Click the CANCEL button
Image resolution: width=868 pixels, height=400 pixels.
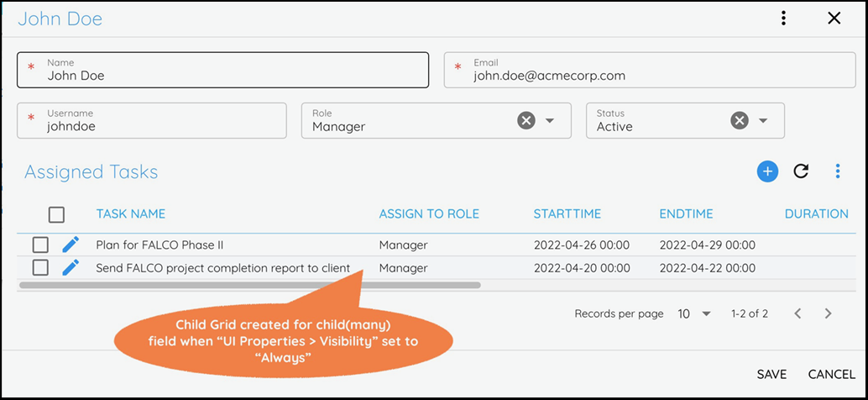point(831,374)
